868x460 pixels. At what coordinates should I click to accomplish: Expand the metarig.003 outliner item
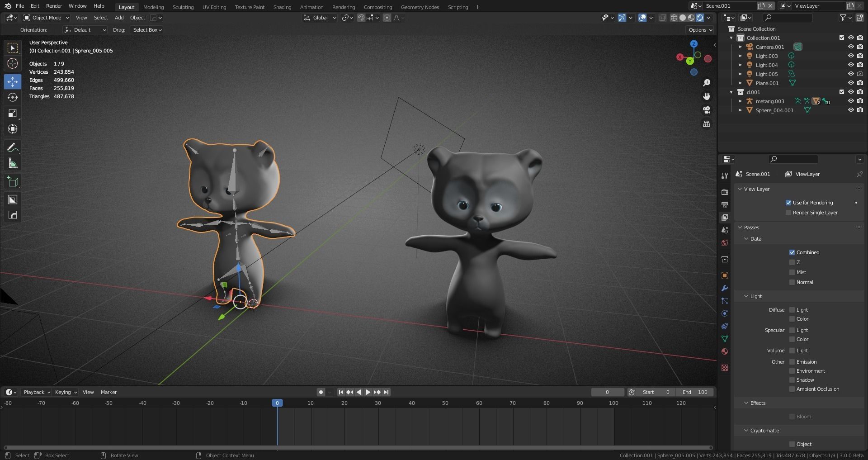(741, 101)
